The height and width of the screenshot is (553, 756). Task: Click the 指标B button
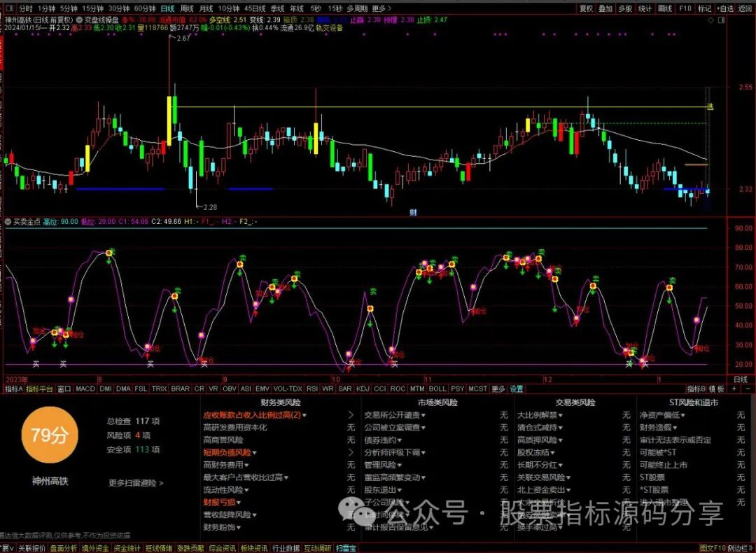coord(696,388)
